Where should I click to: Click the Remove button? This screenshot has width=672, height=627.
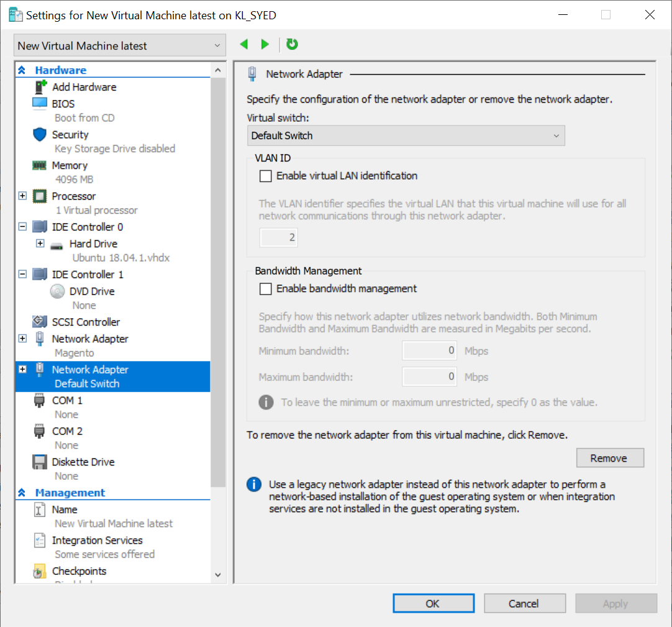coord(609,458)
